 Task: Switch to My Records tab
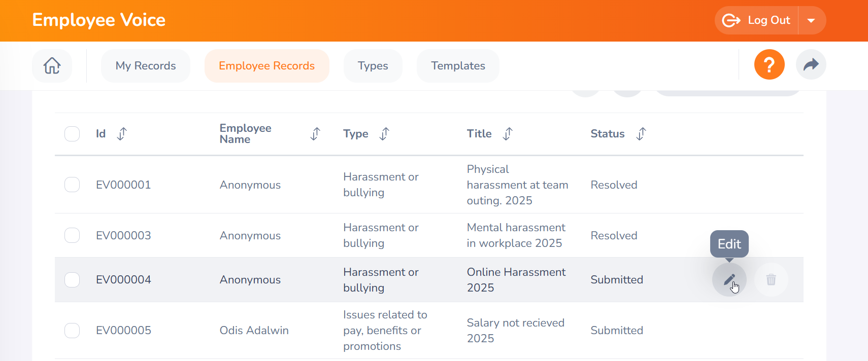(x=146, y=66)
